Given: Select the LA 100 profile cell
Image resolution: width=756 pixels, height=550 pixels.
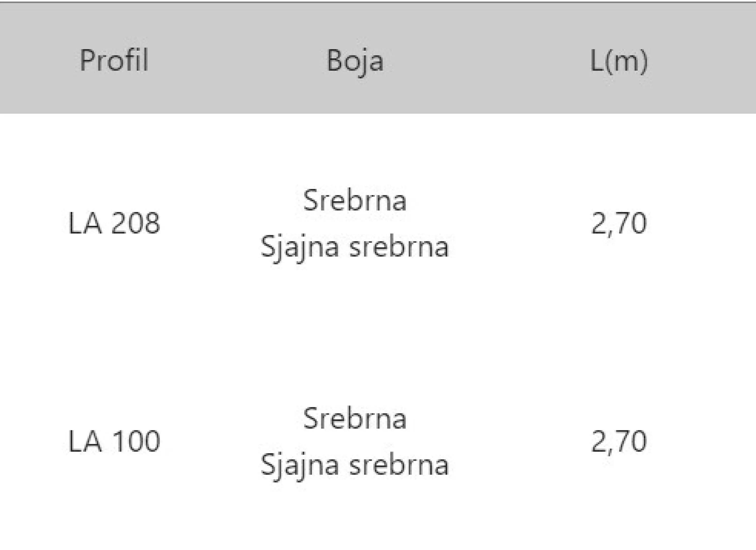Looking at the screenshot, I should pos(114,442).
